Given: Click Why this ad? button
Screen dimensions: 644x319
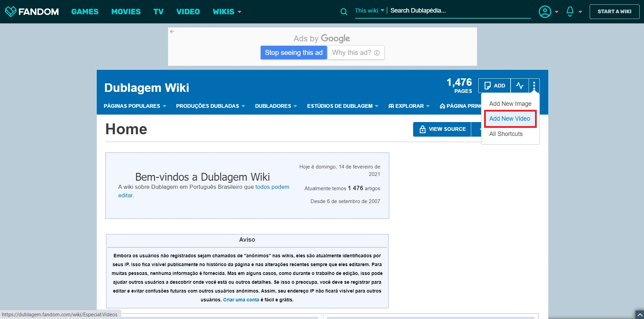Looking at the screenshot, I should click(356, 53).
